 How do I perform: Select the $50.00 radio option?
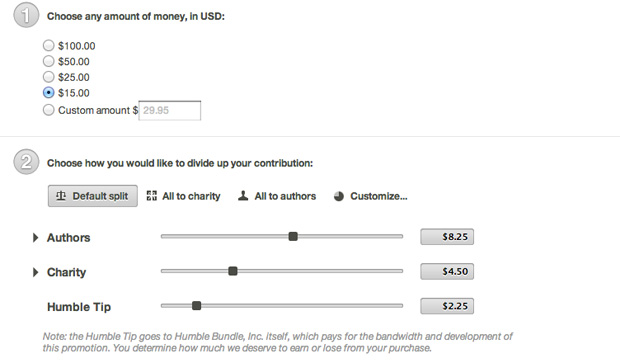(48, 61)
